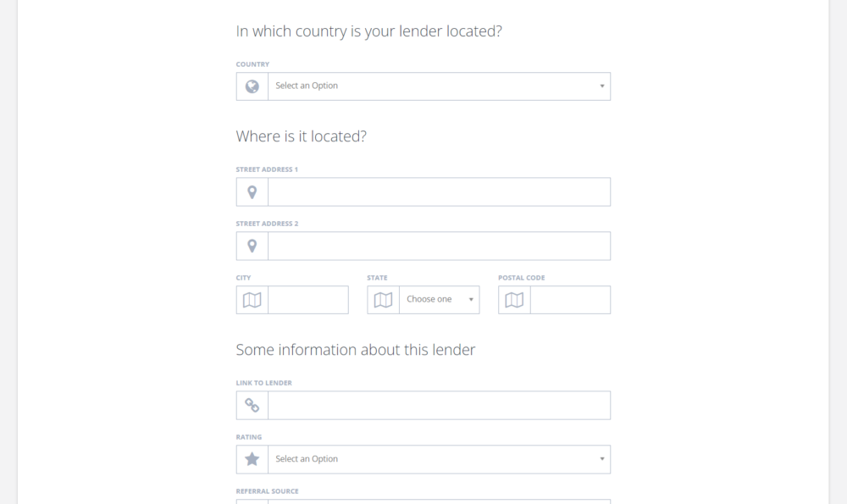Screen dimensions: 847x504
Task: Click the Street Address 1 input field
Action: coord(439,191)
